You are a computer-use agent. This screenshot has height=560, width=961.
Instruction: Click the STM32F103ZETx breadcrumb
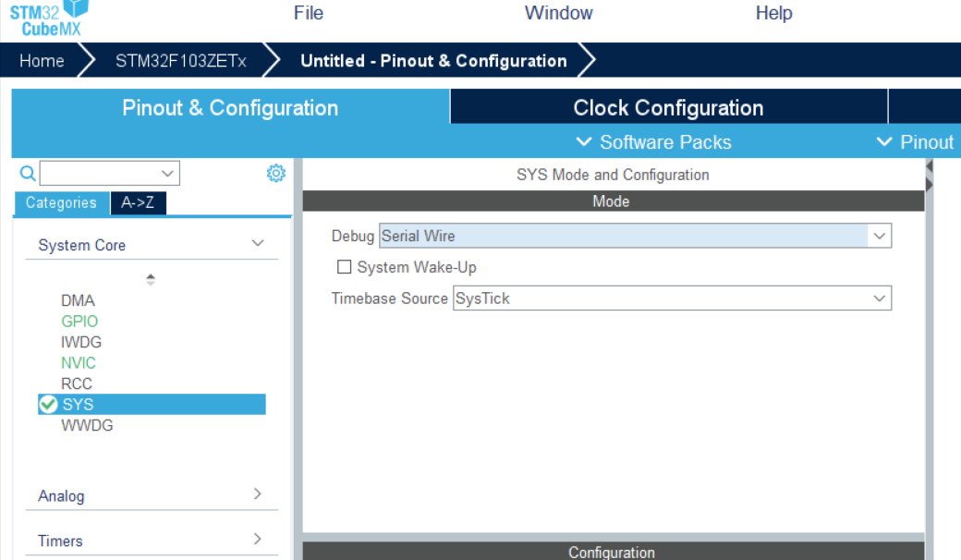pos(181,61)
